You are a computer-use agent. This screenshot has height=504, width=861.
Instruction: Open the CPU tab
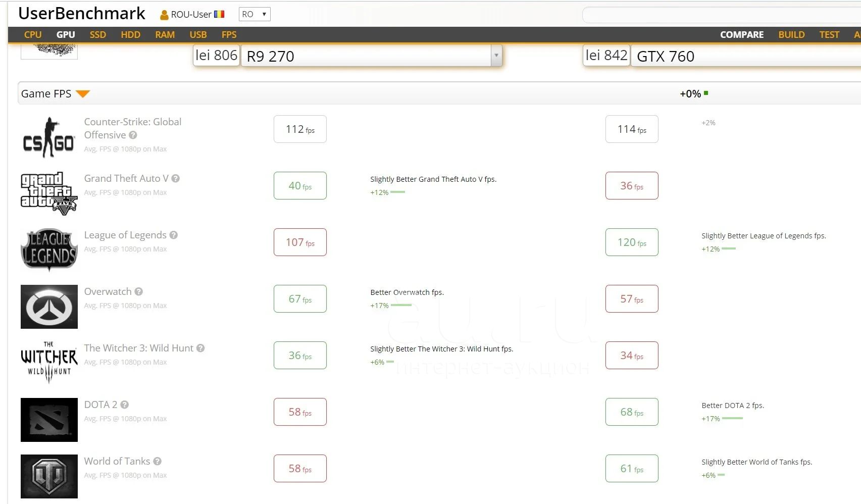coord(33,34)
